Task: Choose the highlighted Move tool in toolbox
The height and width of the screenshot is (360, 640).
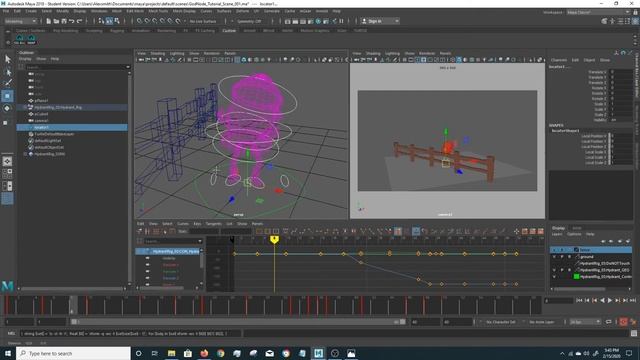Action: tap(7, 96)
